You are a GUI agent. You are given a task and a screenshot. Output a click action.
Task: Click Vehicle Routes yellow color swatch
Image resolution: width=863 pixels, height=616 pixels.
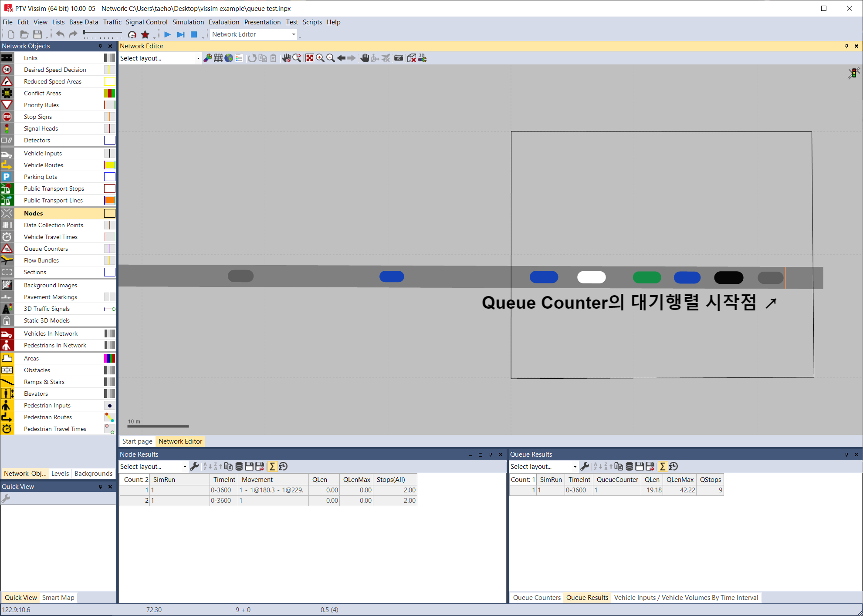pyautogui.click(x=110, y=165)
